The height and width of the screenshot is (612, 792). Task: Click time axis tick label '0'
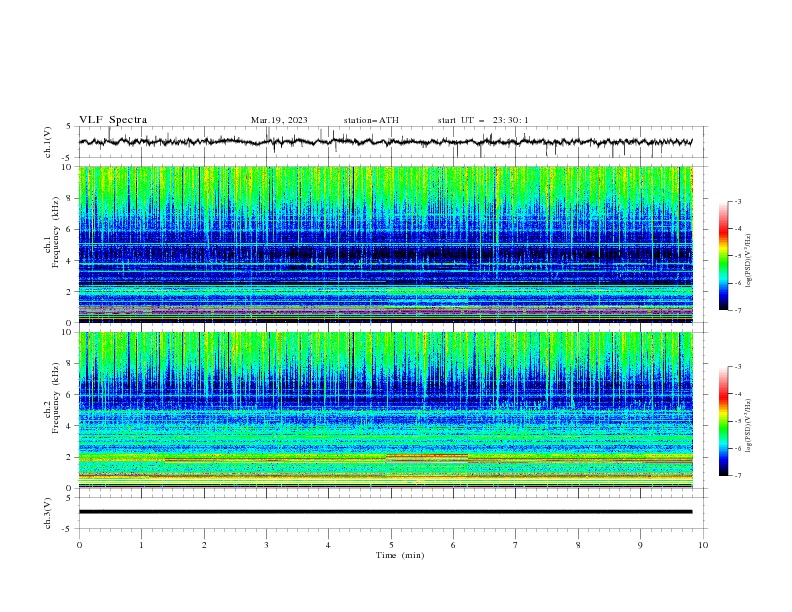(79, 545)
